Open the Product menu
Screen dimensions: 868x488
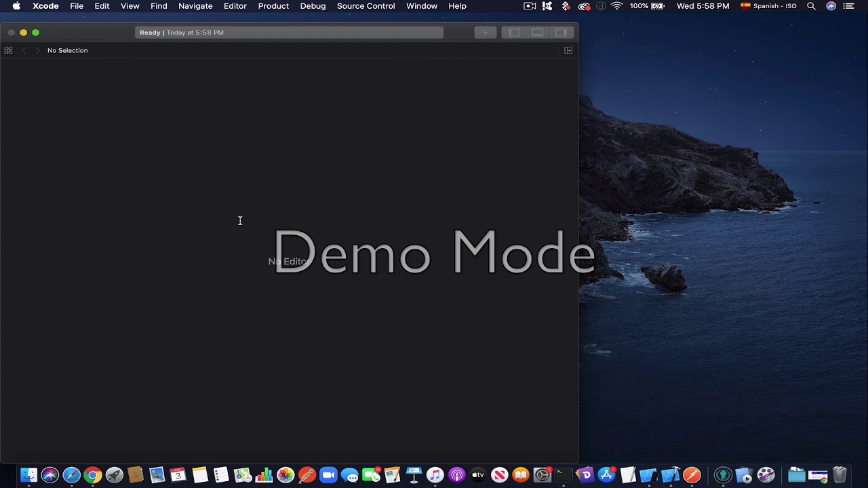click(x=273, y=6)
